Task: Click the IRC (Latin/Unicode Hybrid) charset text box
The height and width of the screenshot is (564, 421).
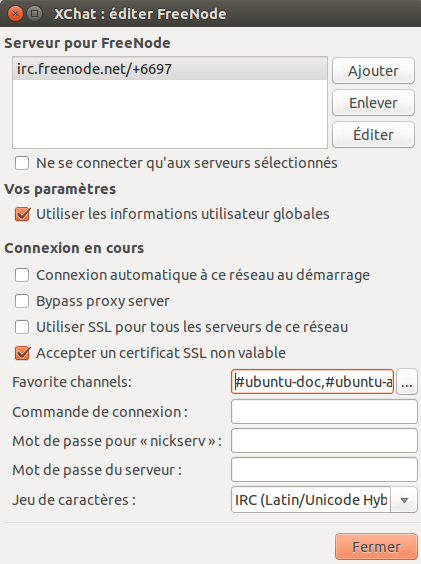Action: (311, 500)
